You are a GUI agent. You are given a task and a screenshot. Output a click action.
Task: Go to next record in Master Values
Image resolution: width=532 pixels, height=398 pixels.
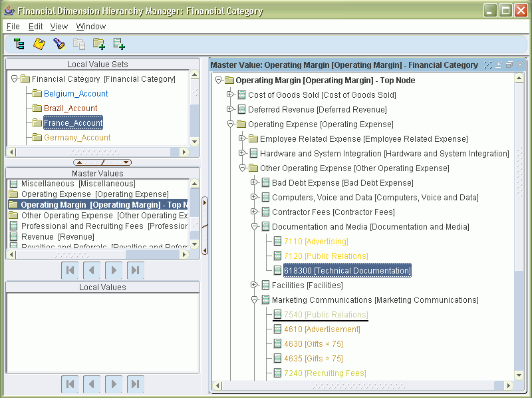pos(114,270)
